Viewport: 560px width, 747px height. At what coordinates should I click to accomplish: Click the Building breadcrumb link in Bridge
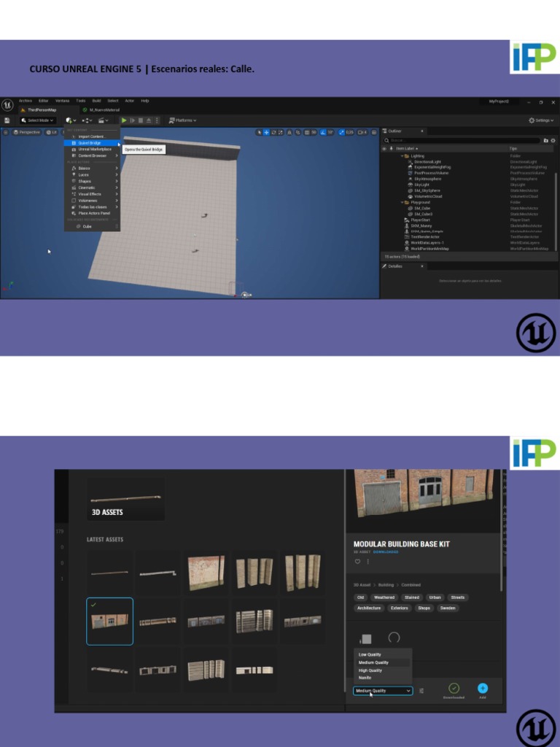386,585
